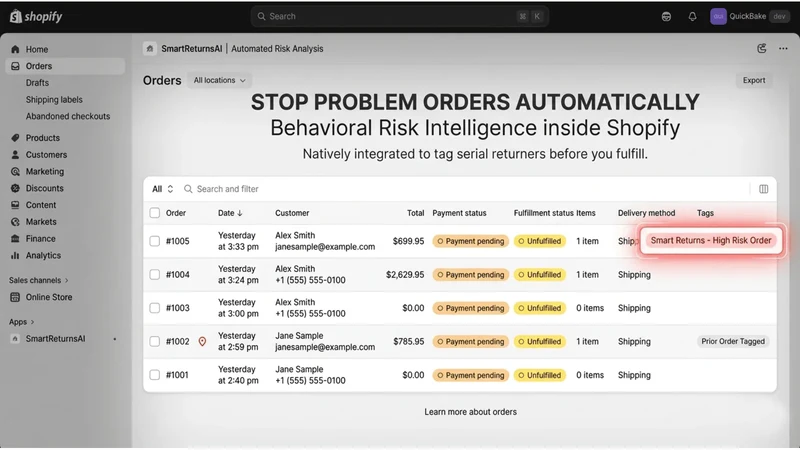Open the notifications bell

pos(692,16)
